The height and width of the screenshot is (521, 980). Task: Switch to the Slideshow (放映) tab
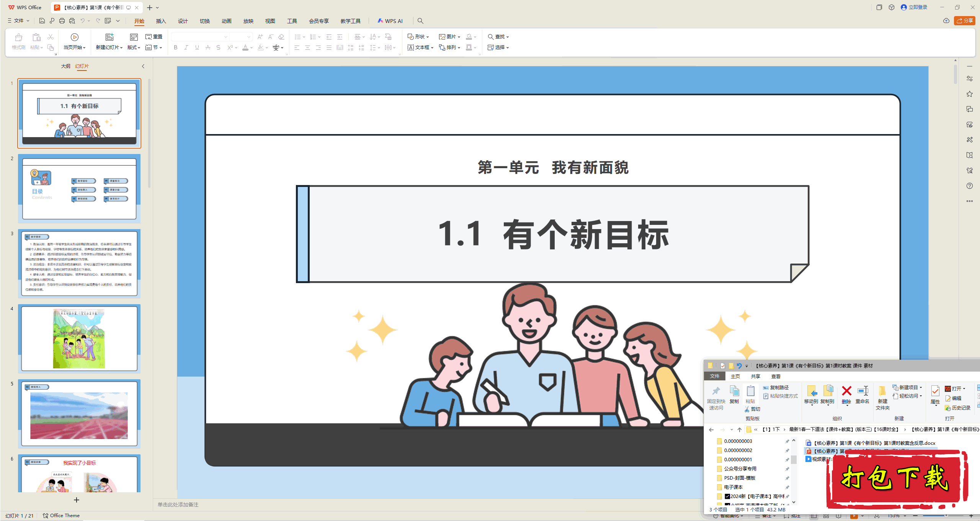click(x=248, y=21)
